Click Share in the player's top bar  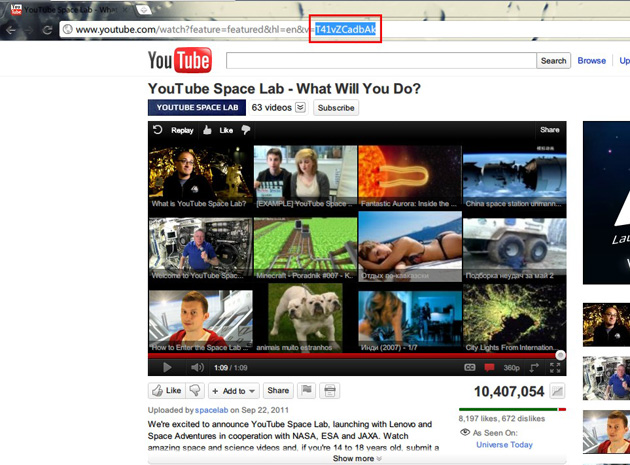pyautogui.click(x=550, y=130)
